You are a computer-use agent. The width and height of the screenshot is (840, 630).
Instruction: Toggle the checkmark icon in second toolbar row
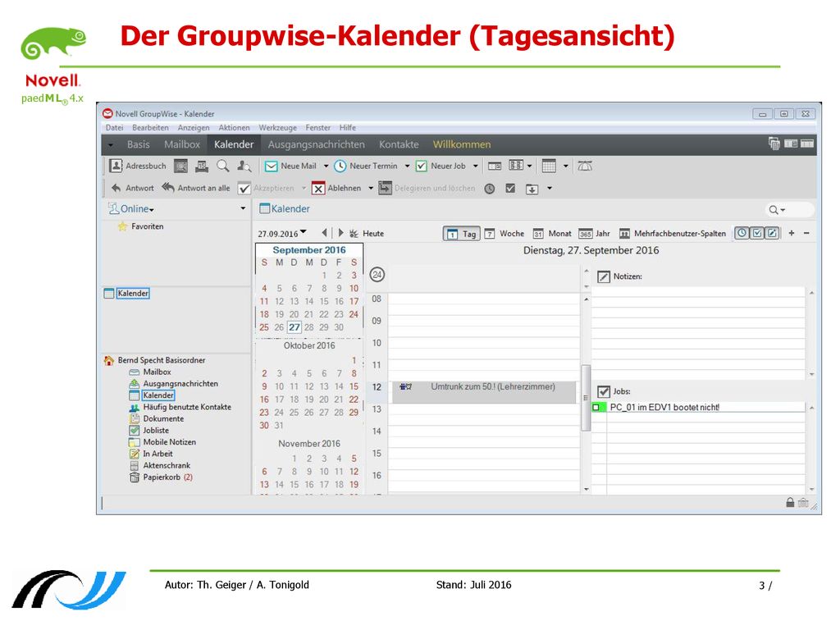(x=510, y=189)
